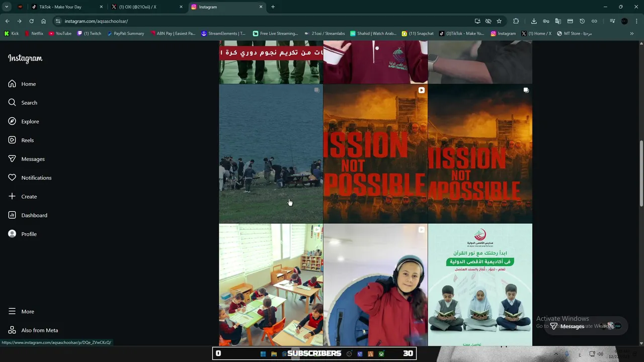The width and height of the screenshot is (644, 362).
Task: Click the page vertical scrollbar thumb
Action: coord(641,173)
